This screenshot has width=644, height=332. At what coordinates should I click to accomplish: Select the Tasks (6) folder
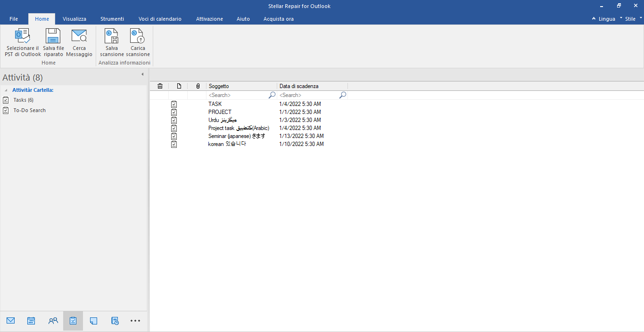23,100
